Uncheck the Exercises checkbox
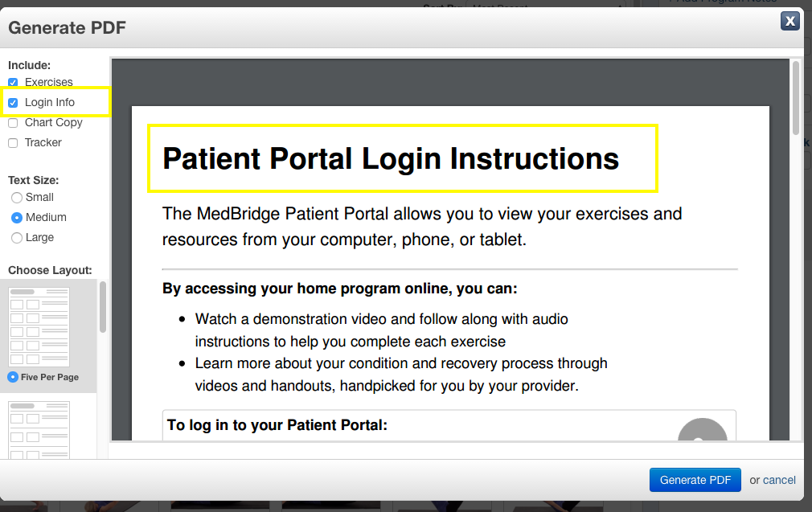This screenshot has height=512, width=812. 13,82
